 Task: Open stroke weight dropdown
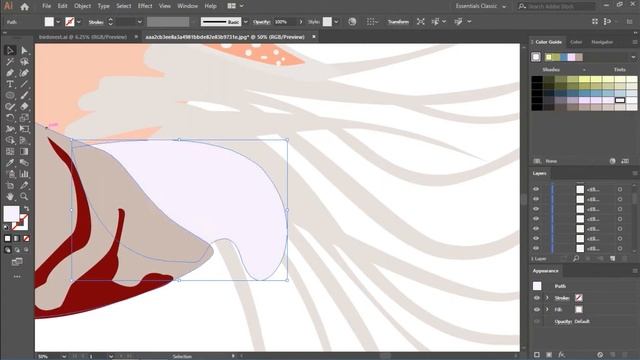[x=140, y=22]
